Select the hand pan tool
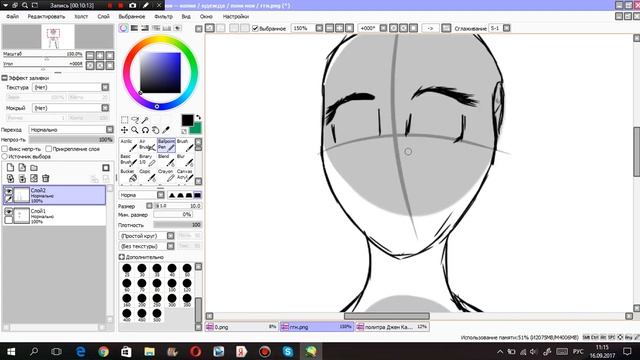This screenshot has height=360, width=640. [156, 130]
